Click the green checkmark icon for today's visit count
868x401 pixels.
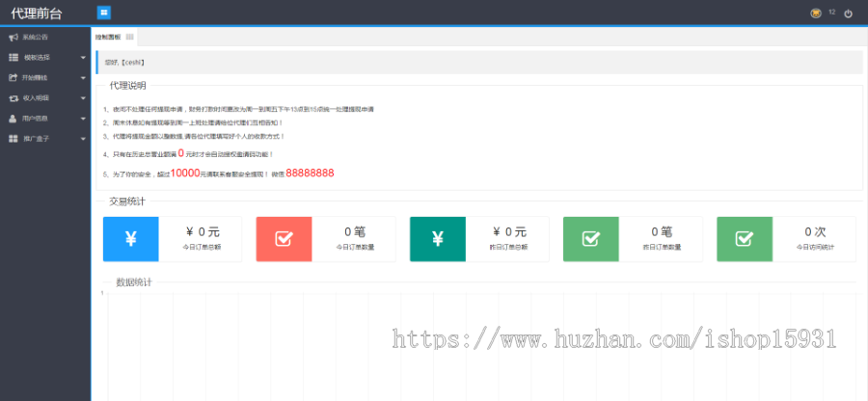744,239
